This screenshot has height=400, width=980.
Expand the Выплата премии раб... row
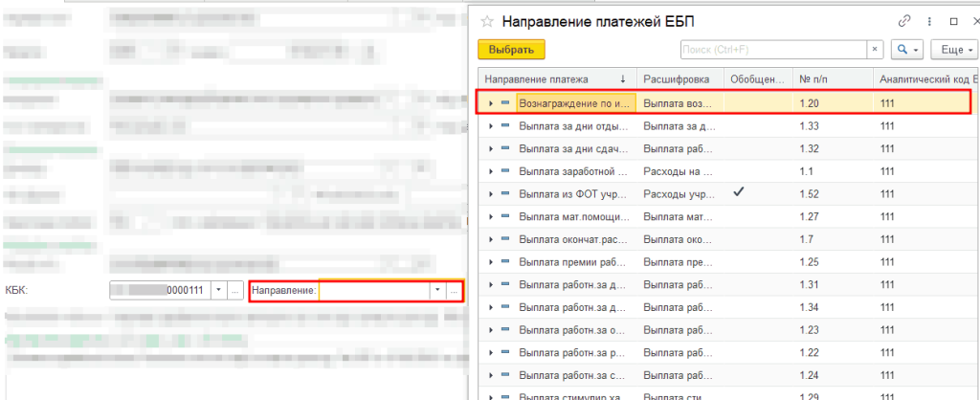491,261
